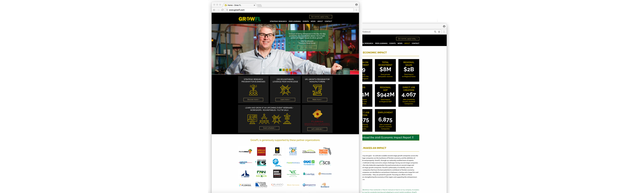Click the ECS Simulations logo
This screenshot has height=193, width=644.
point(261,163)
